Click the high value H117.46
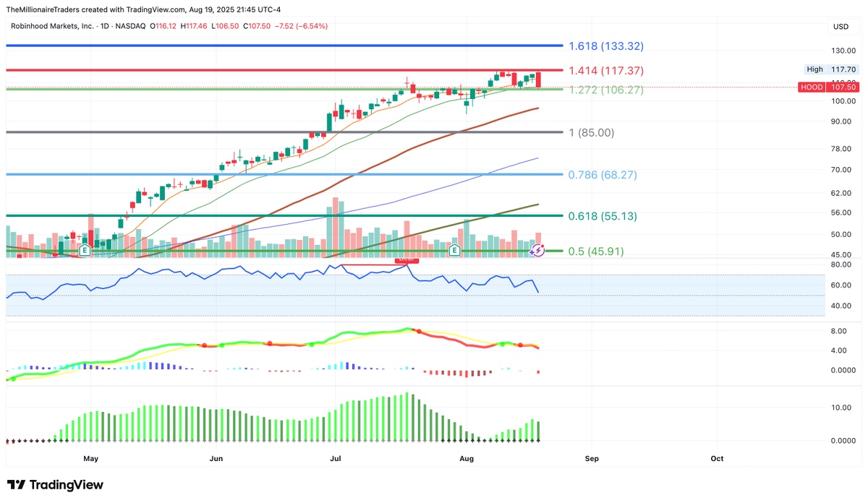The height and width of the screenshot is (503, 868). pyautogui.click(x=194, y=26)
